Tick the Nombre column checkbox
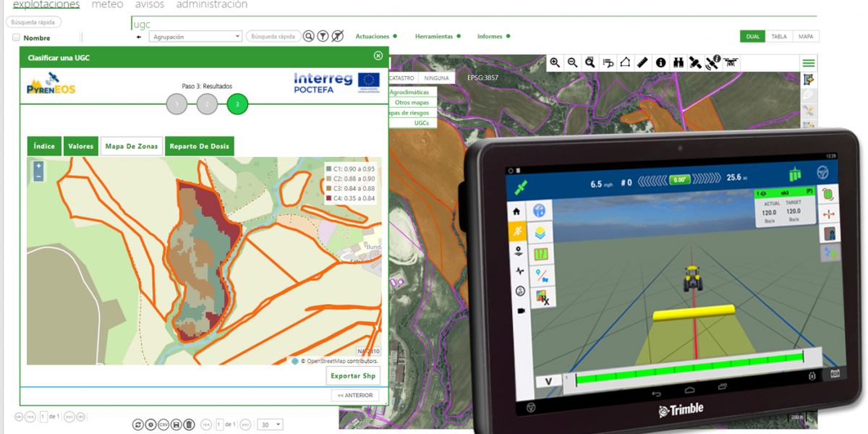The image size is (868, 434). 16,38
